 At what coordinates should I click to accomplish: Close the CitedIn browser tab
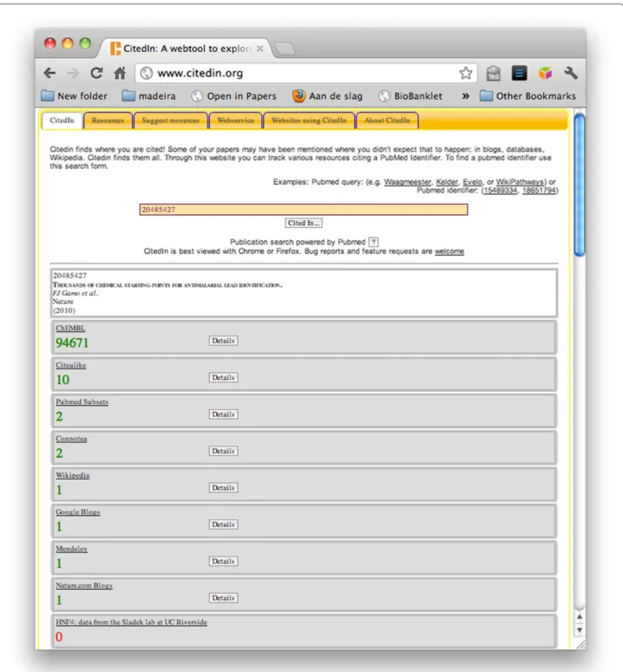pos(259,49)
